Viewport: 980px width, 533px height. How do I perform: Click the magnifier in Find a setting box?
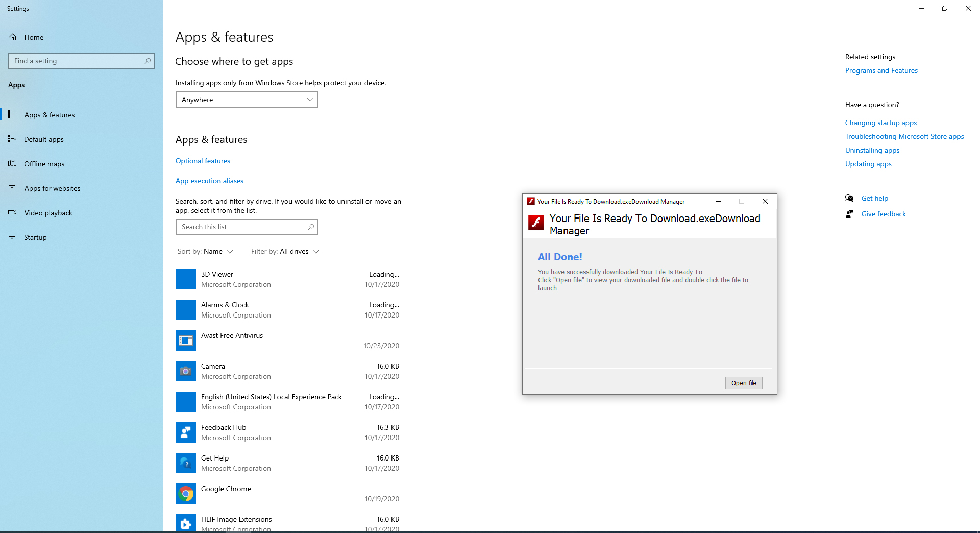coord(148,61)
